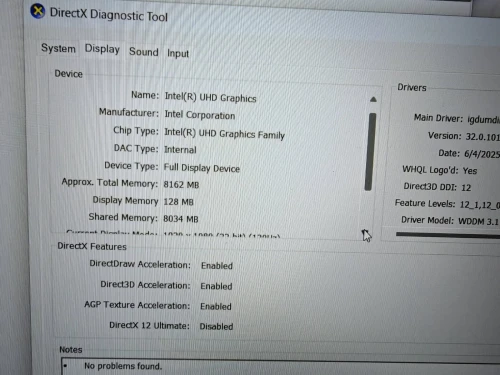The width and height of the screenshot is (500, 375).
Task: Click the 'Main Driver:' label
Action: (438, 118)
